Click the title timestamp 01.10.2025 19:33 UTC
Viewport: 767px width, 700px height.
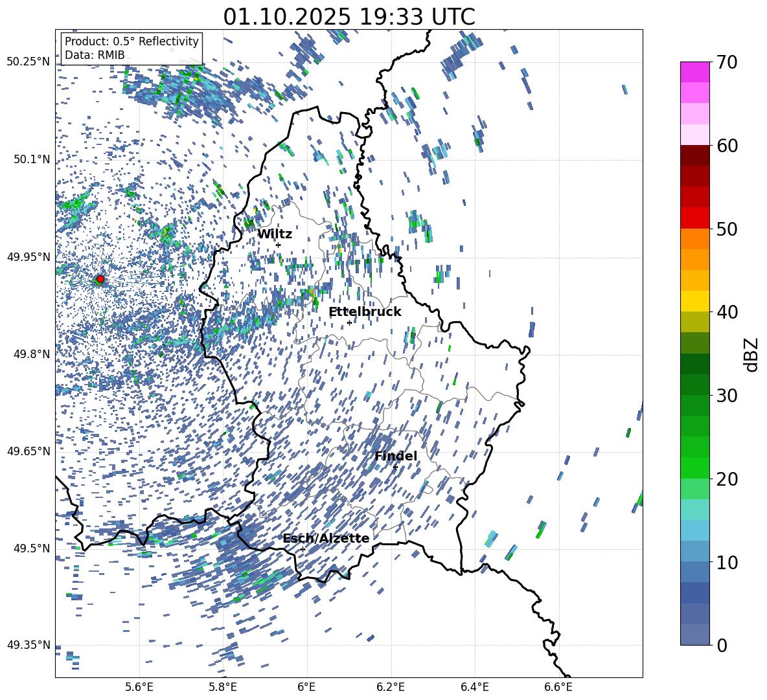tap(349, 17)
